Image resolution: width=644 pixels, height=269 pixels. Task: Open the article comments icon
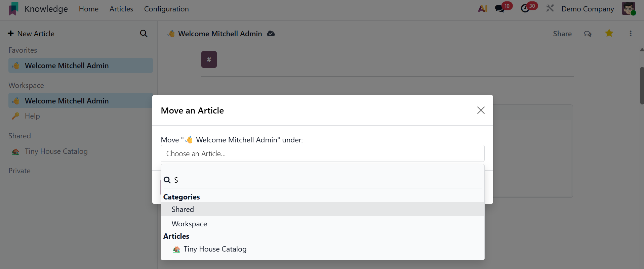pyautogui.click(x=588, y=34)
